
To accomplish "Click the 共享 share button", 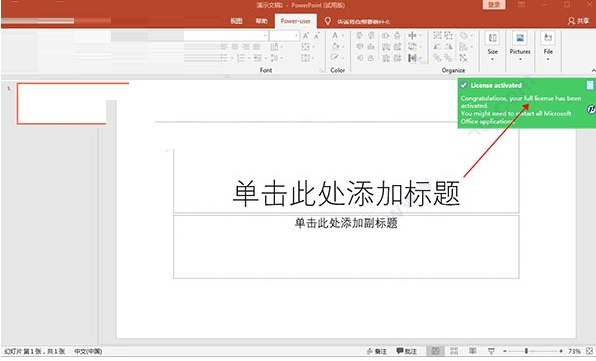I will tap(579, 21).
